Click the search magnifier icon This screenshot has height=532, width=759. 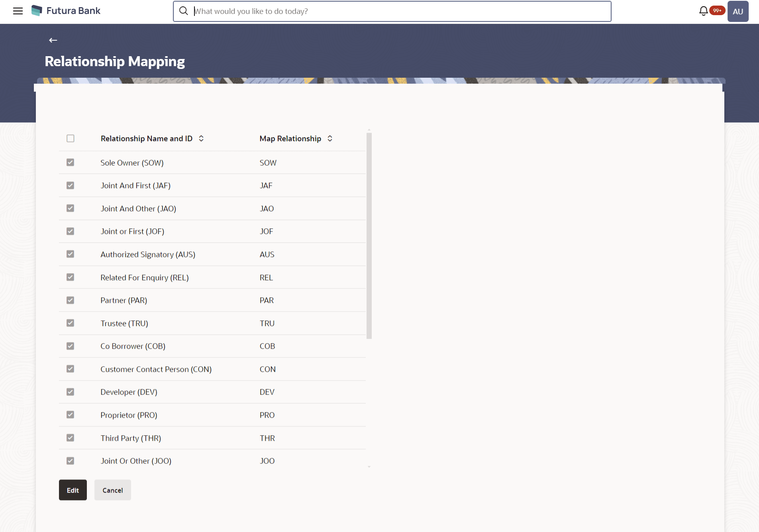(x=183, y=11)
